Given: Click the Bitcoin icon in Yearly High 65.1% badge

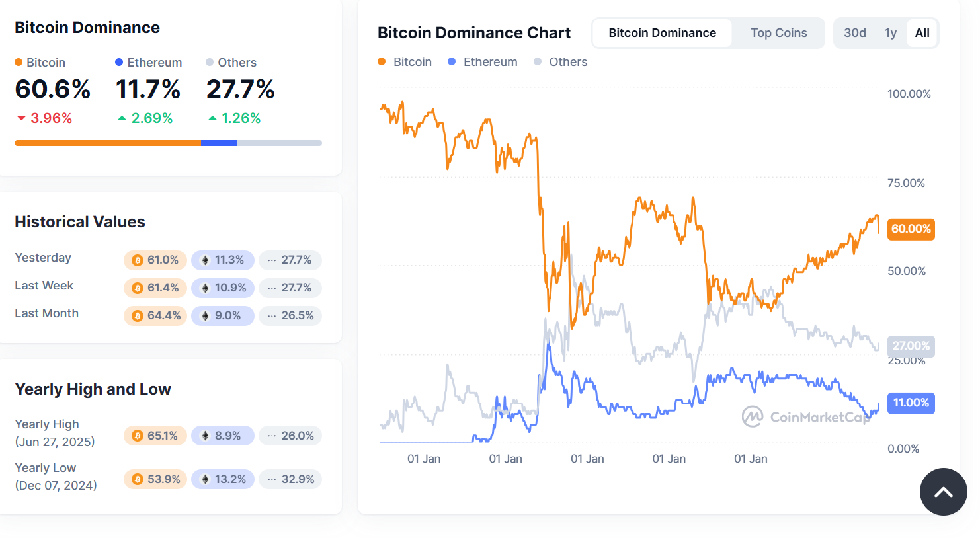Looking at the screenshot, I should [138, 436].
